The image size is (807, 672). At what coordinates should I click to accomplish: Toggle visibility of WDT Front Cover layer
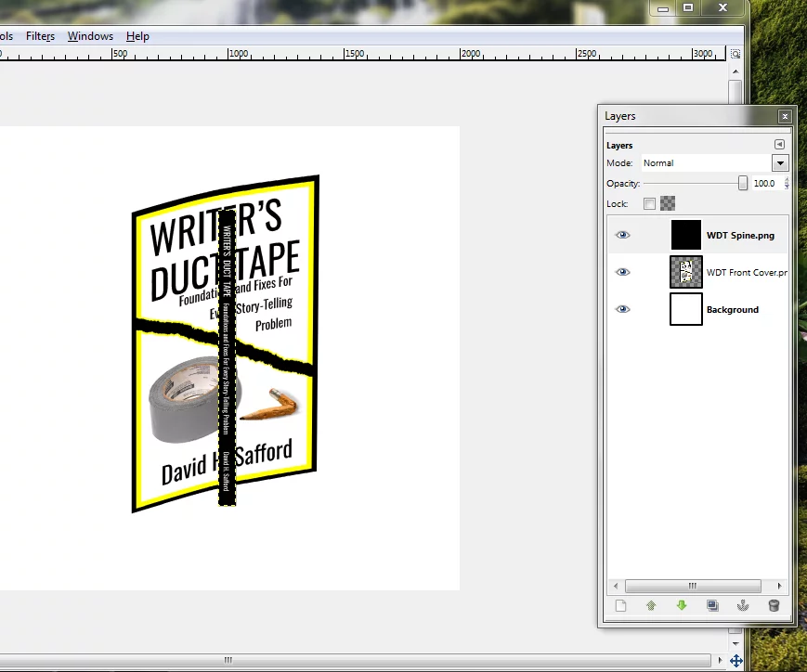622,272
